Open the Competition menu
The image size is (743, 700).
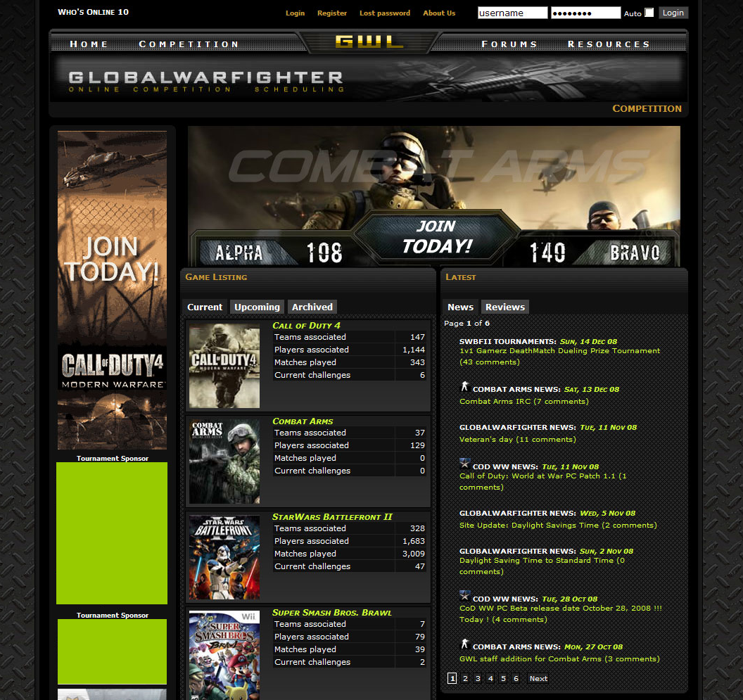tap(189, 44)
